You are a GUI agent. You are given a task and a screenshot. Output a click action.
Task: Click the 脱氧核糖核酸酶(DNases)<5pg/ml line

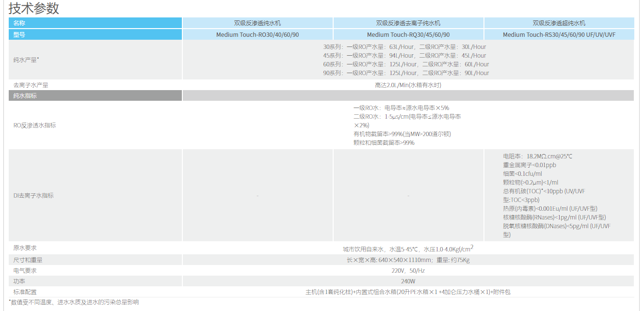[557, 231]
